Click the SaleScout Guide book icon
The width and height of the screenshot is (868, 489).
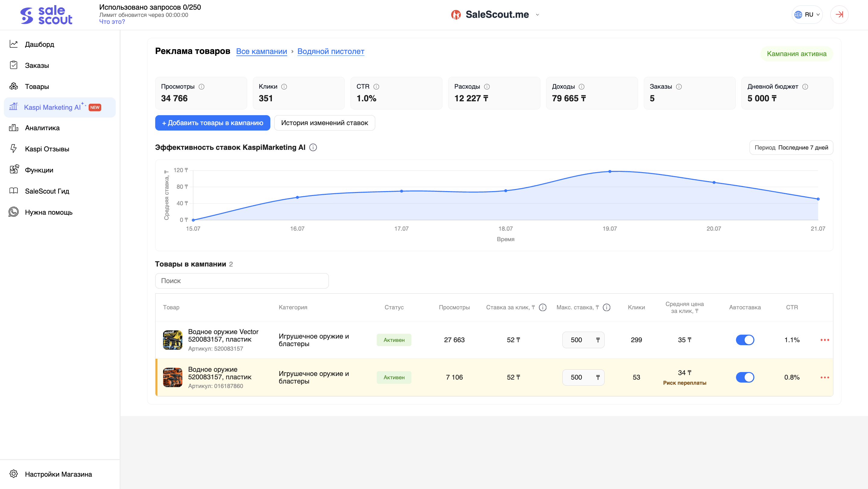point(14,191)
